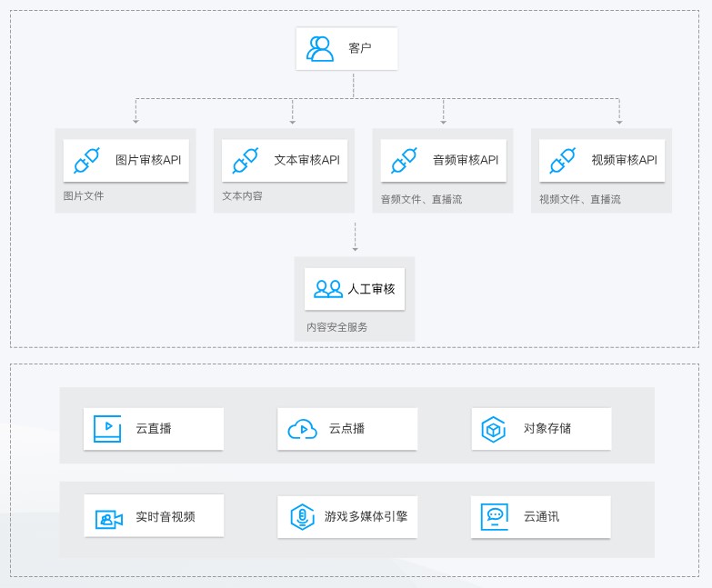
Task: Open the 实时音视频 label
Action: coord(165,516)
